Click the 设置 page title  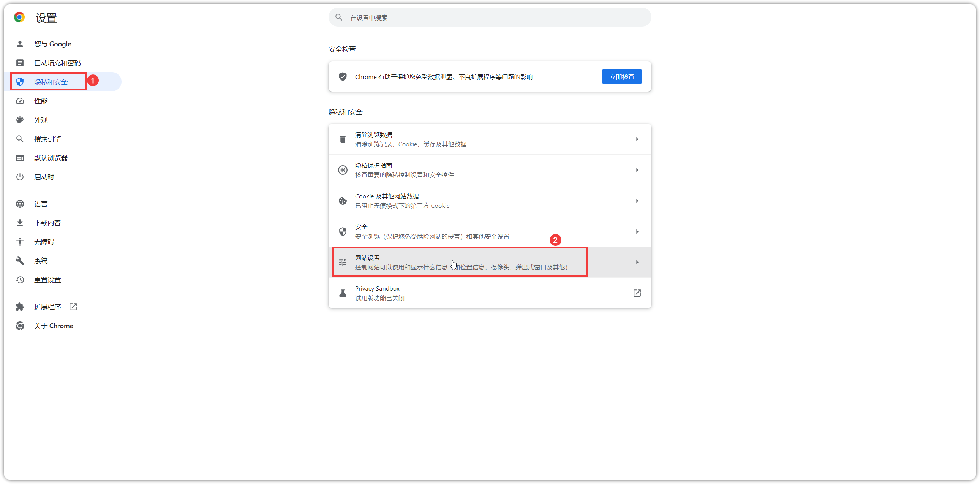coord(46,18)
